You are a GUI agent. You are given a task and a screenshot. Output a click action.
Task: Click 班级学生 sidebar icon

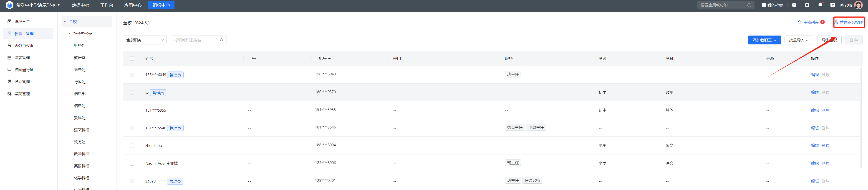click(9, 21)
